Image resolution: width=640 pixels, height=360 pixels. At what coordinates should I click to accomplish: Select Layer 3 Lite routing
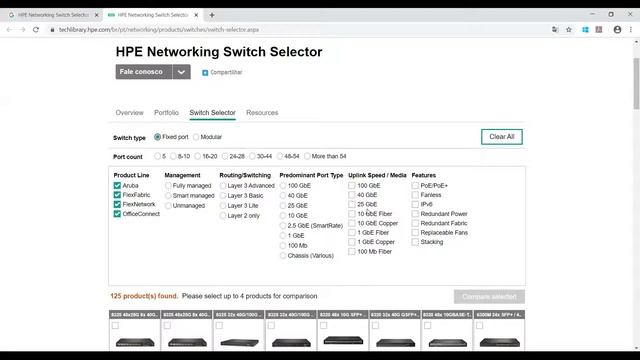[223, 206]
